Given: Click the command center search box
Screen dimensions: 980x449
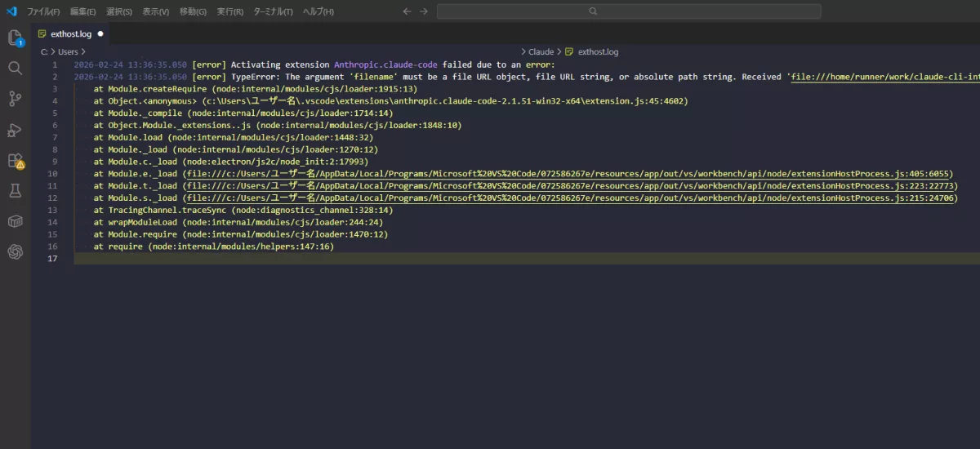Looking at the screenshot, I should tap(629, 11).
